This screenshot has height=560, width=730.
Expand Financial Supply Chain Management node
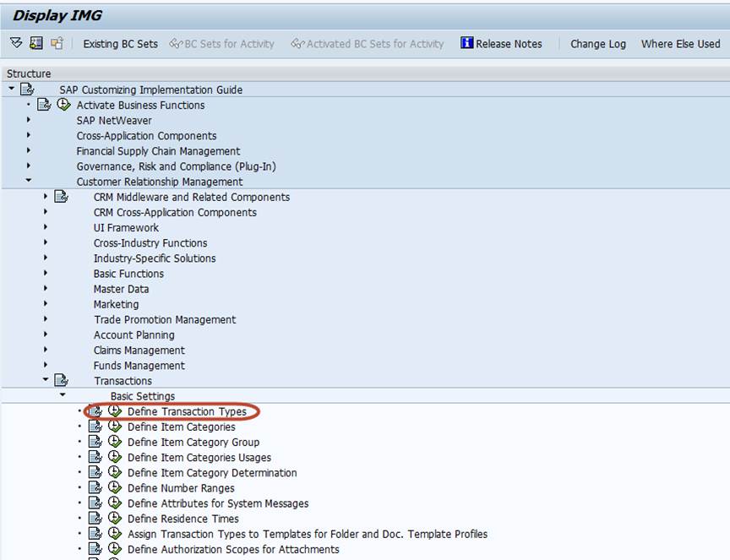pyautogui.click(x=29, y=150)
